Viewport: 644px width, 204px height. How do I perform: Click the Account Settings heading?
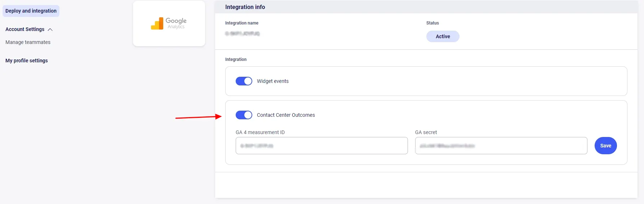(25, 29)
